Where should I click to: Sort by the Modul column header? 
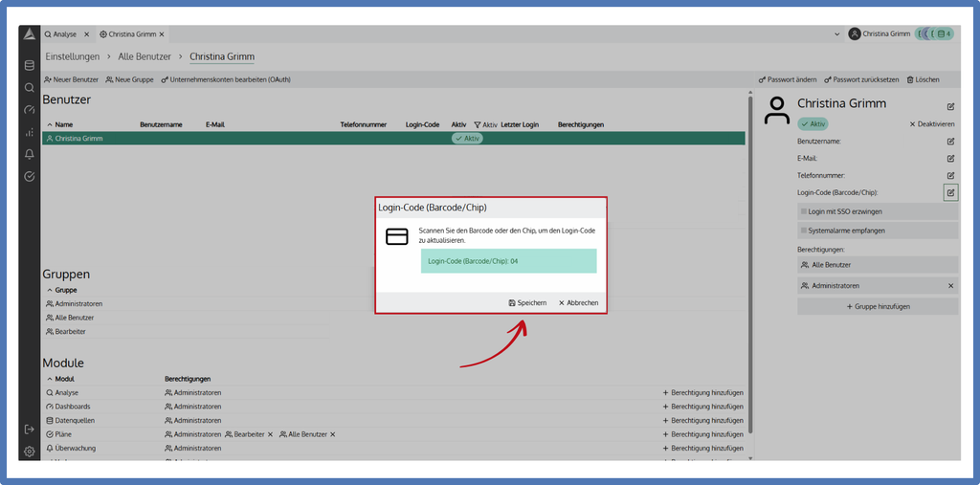coord(60,379)
